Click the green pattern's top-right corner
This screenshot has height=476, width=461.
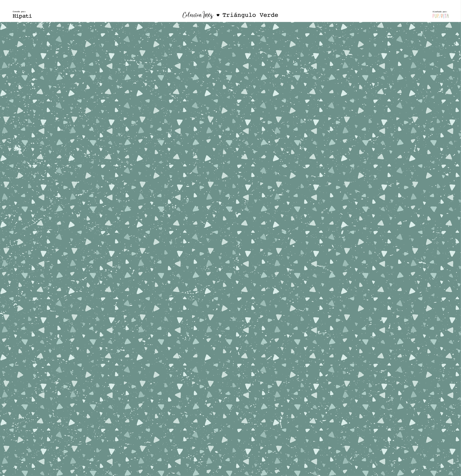point(459,23)
